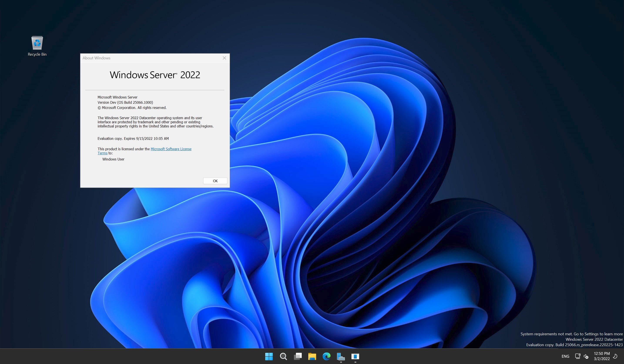Screen dimensions: 624x364
Task: Open Task View from the taskbar
Action: (x=298, y=356)
